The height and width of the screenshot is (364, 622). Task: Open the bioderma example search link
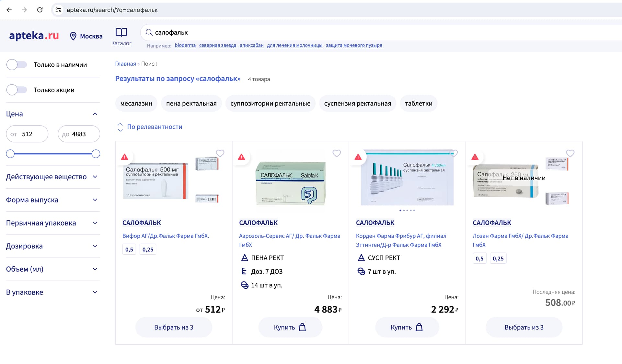click(185, 45)
